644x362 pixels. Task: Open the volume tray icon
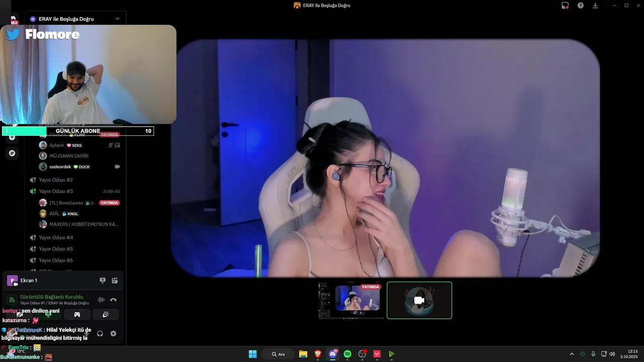pos(612,354)
